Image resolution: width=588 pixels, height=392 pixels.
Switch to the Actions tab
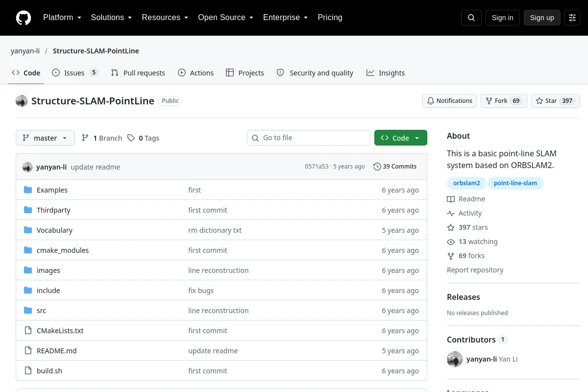(196, 73)
